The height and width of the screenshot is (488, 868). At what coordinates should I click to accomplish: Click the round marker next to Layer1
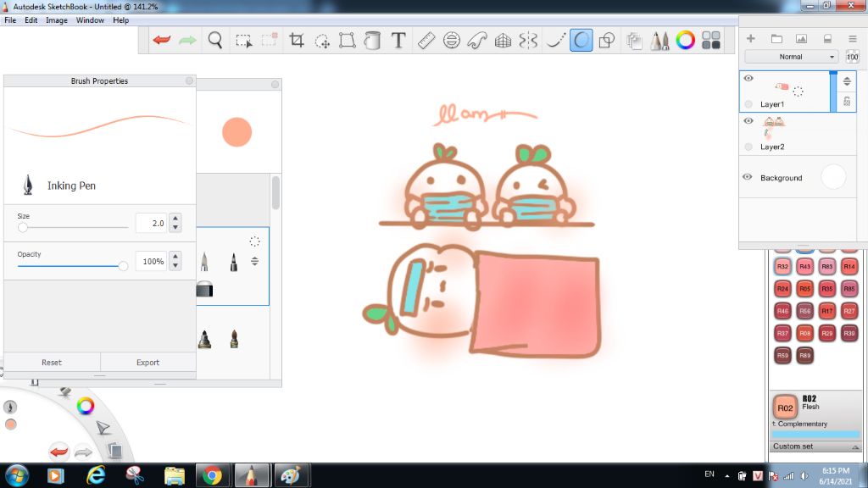(748, 104)
